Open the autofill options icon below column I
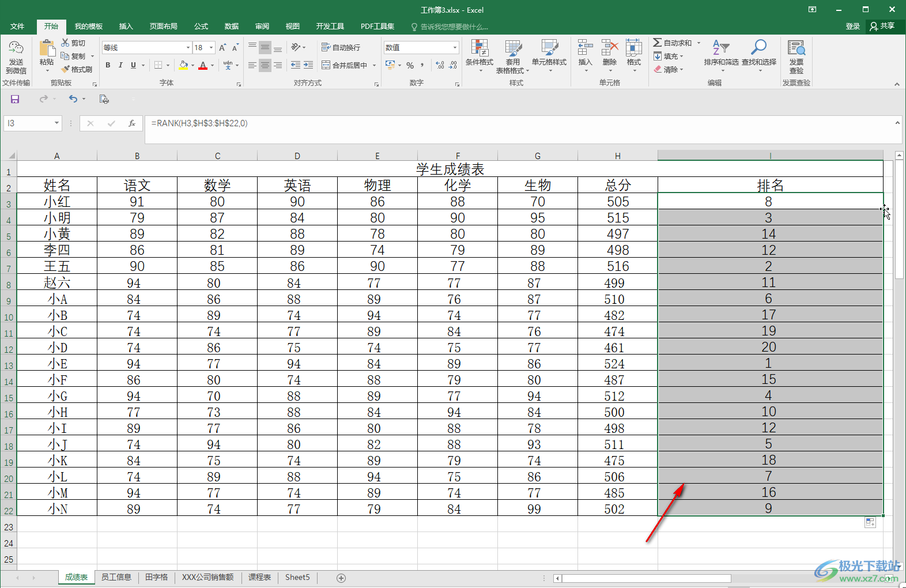The height and width of the screenshot is (588, 906). [870, 522]
